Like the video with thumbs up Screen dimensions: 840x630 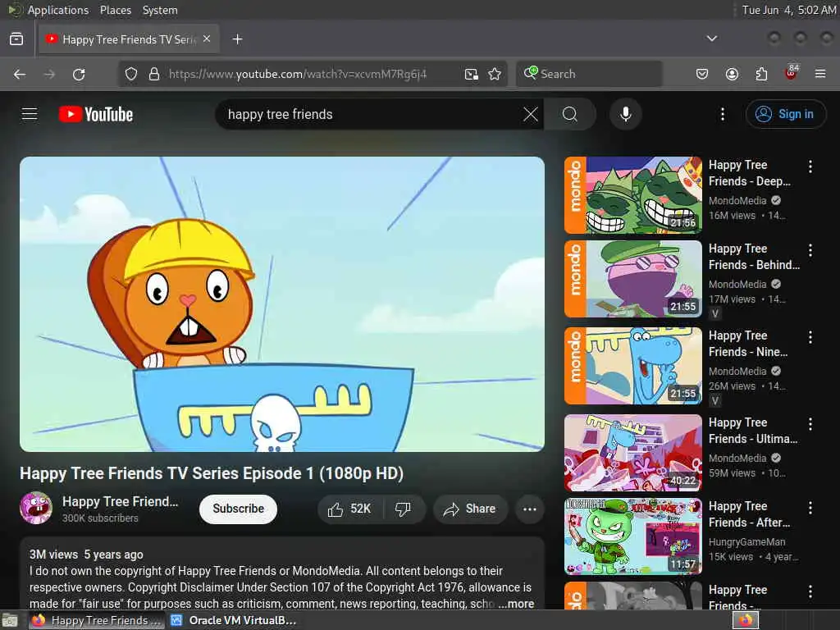point(349,509)
